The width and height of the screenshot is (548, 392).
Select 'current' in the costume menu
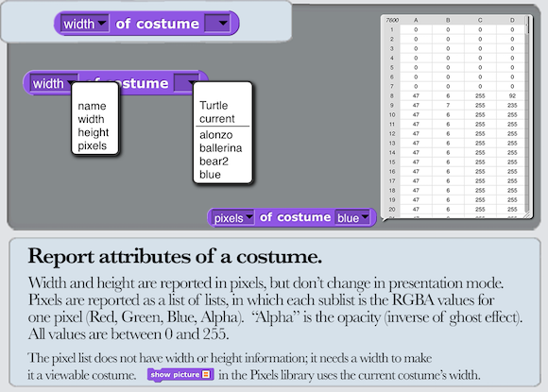point(216,118)
